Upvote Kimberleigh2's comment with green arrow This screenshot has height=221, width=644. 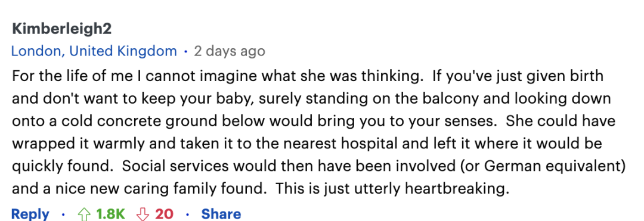[x=84, y=214]
